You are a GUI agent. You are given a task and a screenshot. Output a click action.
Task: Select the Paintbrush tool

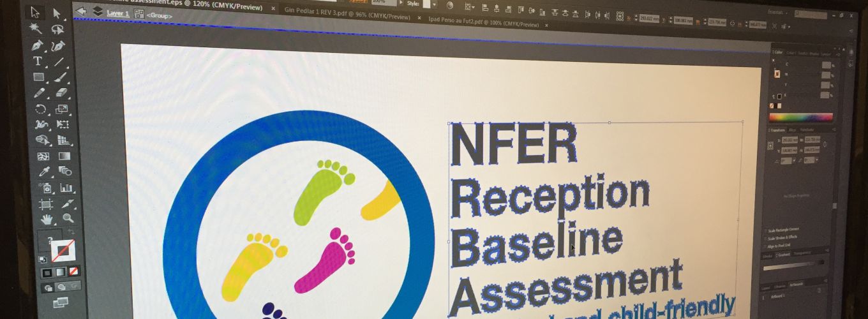click(x=61, y=78)
